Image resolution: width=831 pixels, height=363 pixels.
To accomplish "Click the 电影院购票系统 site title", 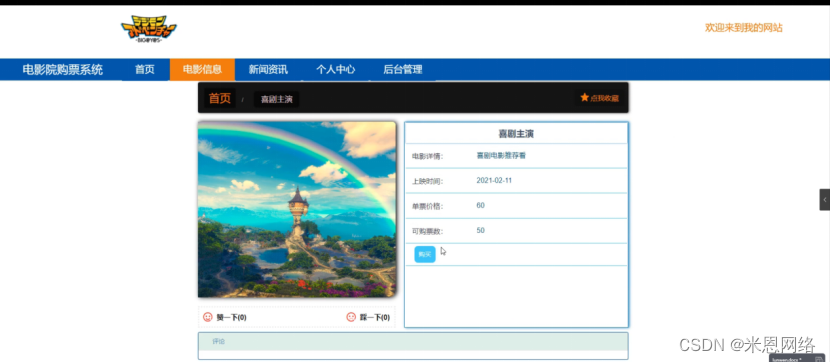I will pos(63,69).
